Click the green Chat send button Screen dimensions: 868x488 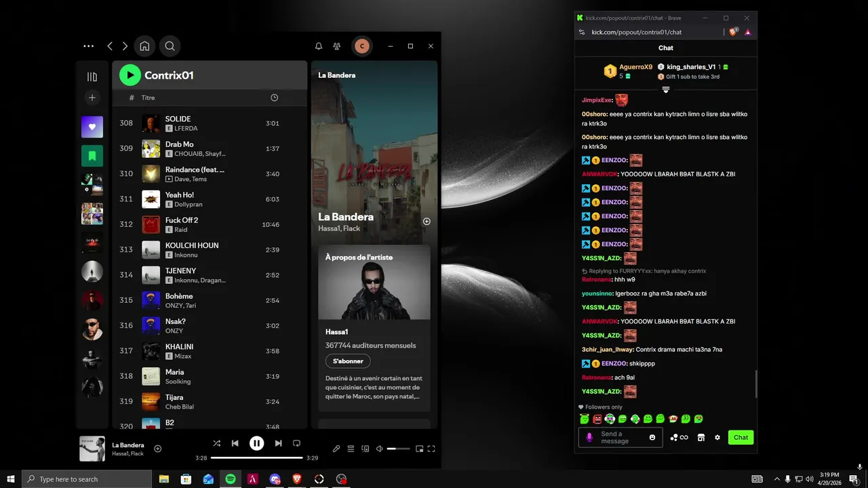[x=741, y=437]
